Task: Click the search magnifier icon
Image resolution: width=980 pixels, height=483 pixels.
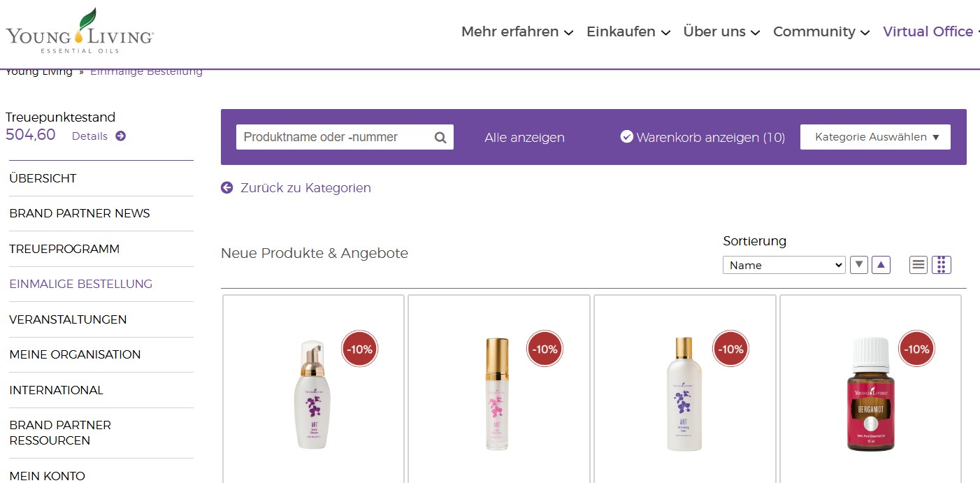Action: tap(440, 138)
